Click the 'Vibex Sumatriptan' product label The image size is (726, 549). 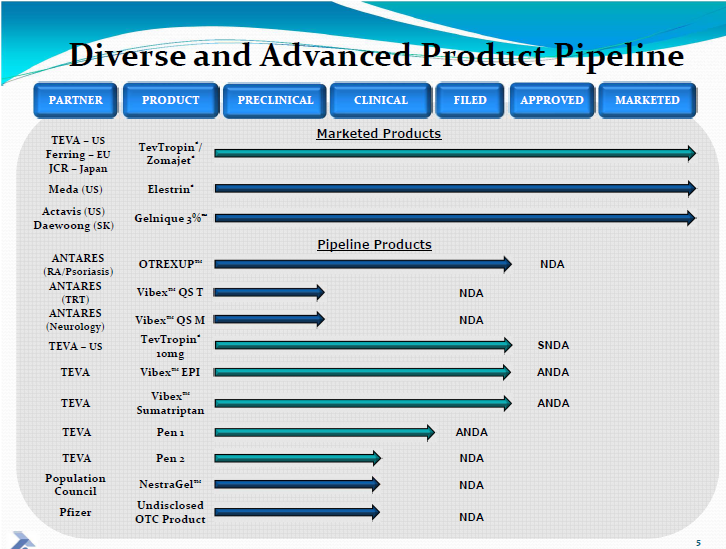point(170,404)
